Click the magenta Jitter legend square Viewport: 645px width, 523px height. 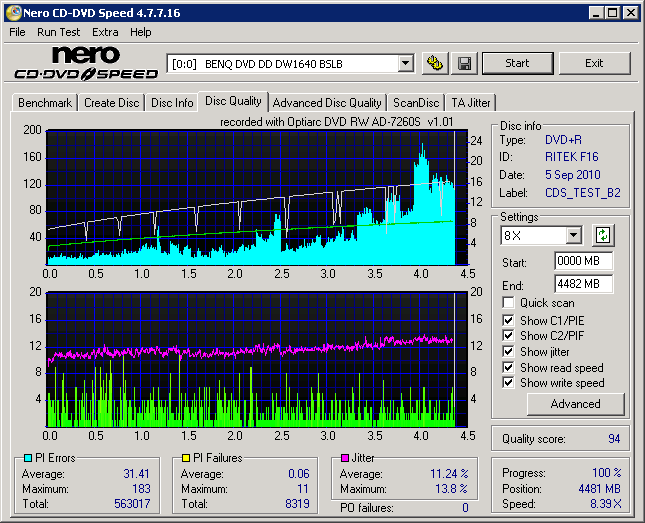click(x=344, y=459)
